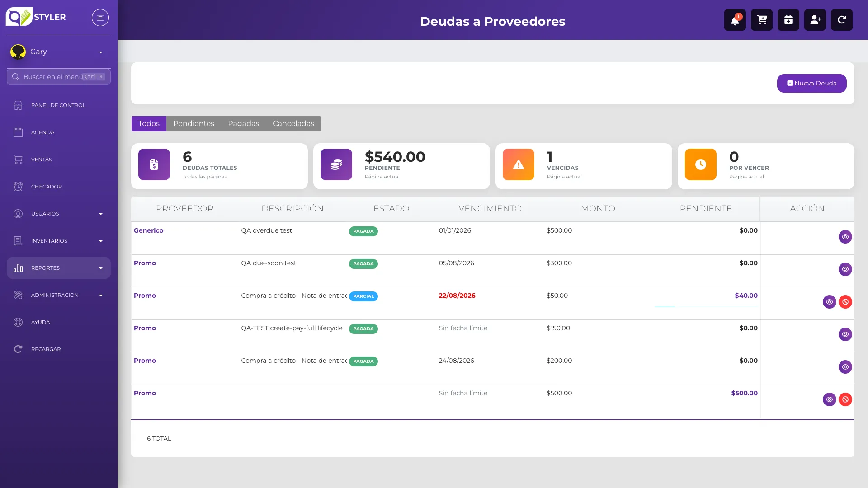
Task: Click the Styler logo
Action: [36, 17]
